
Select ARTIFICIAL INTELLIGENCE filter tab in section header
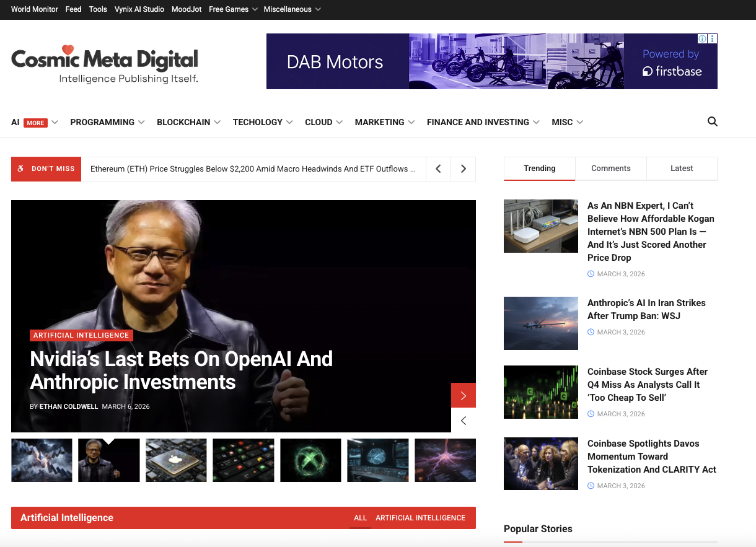pos(420,518)
